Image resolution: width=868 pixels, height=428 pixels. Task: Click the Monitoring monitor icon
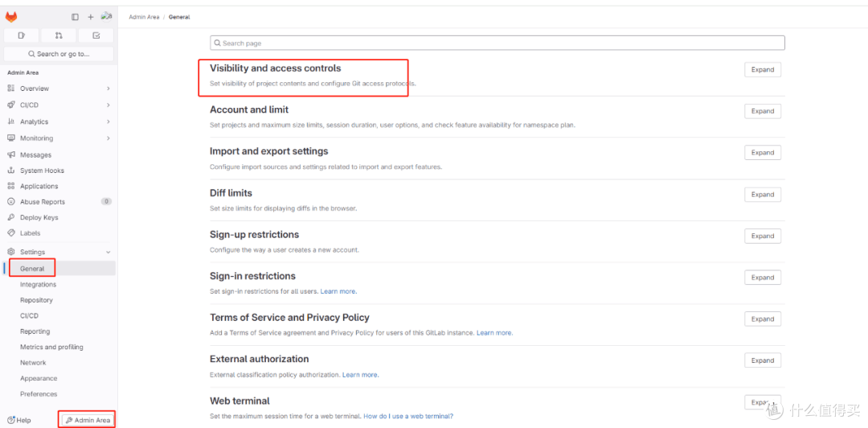11,138
